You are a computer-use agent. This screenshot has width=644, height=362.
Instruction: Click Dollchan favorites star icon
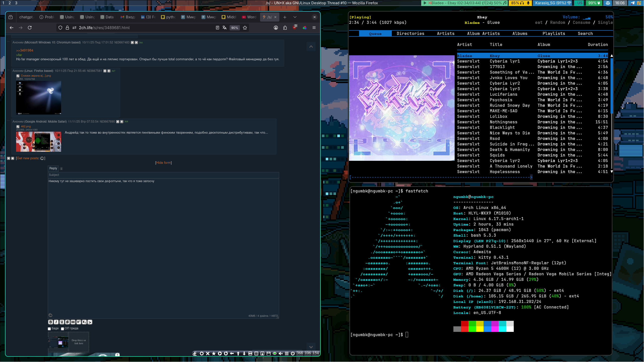pyautogui.click(x=214, y=353)
